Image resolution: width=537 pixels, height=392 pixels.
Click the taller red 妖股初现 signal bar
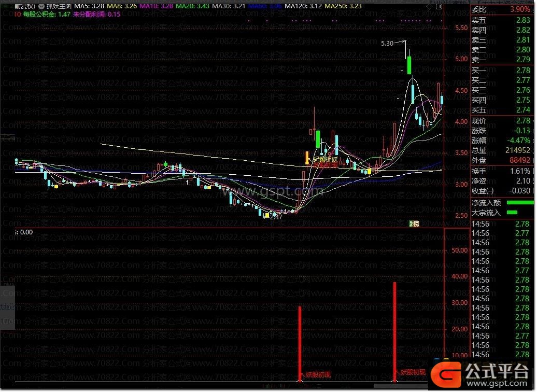[x=394, y=332]
